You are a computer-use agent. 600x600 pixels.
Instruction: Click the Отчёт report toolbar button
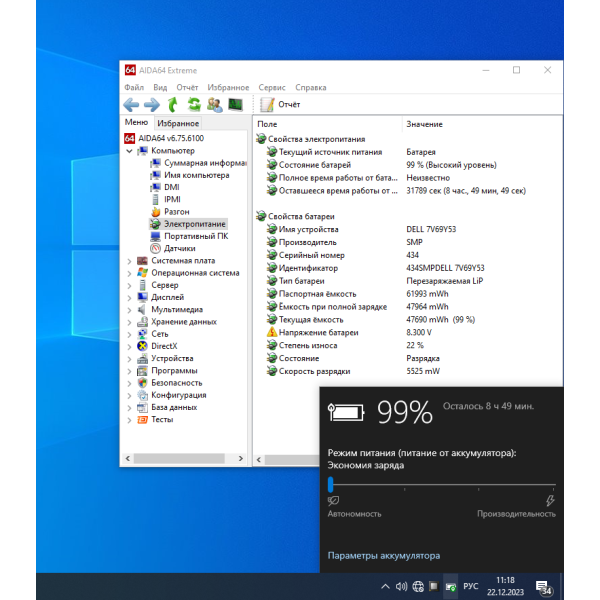pos(280,104)
